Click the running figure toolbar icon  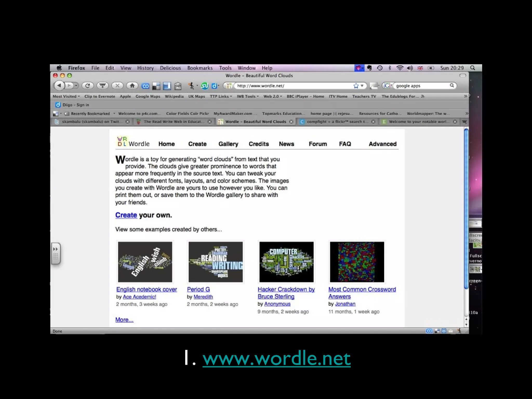tap(191, 86)
